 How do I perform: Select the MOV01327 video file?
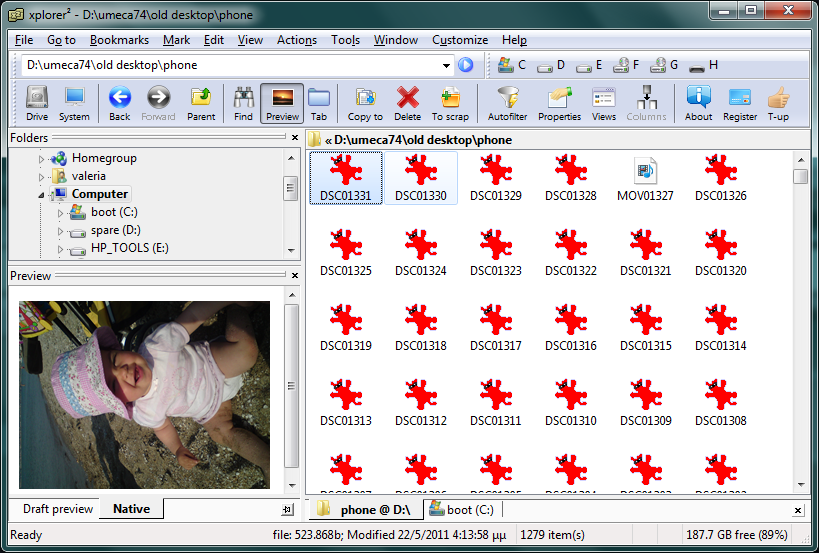pos(645,179)
